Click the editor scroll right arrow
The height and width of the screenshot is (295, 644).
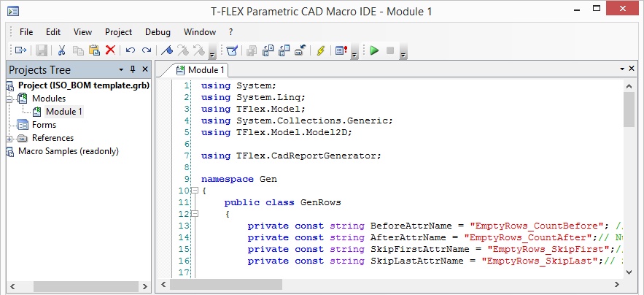tap(617, 284)
